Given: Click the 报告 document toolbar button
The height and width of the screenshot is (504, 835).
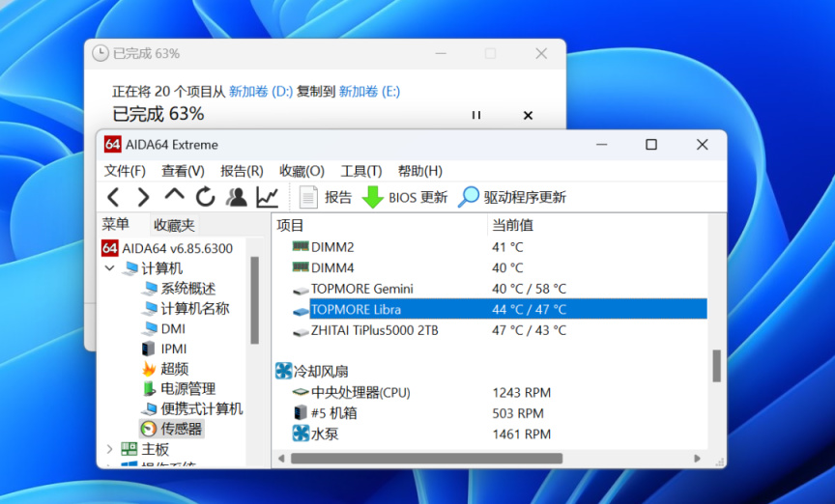Looking at the screenshot, I should coord(325,198).
